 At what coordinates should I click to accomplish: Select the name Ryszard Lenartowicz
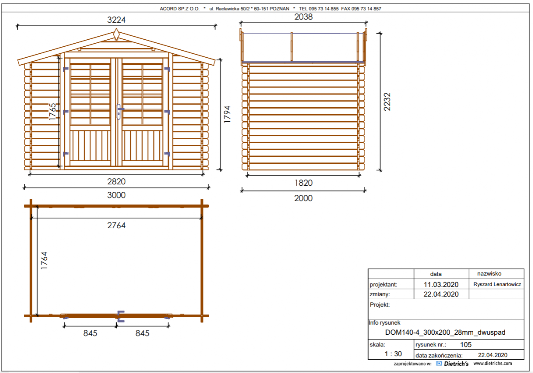497,284
